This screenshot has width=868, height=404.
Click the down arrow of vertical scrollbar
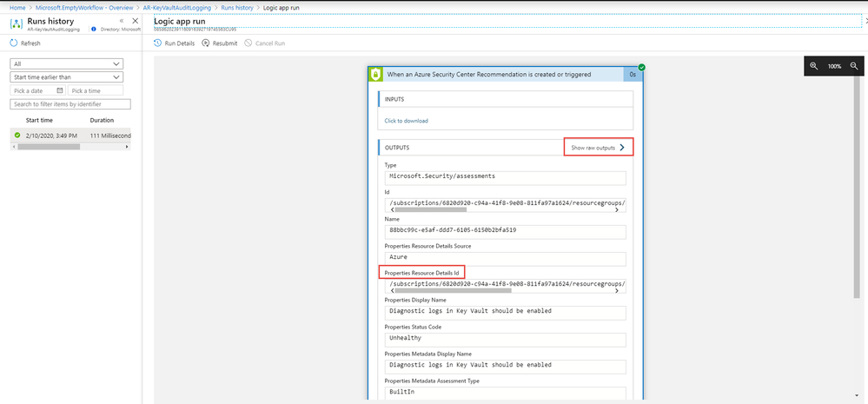tap(857, 395)
